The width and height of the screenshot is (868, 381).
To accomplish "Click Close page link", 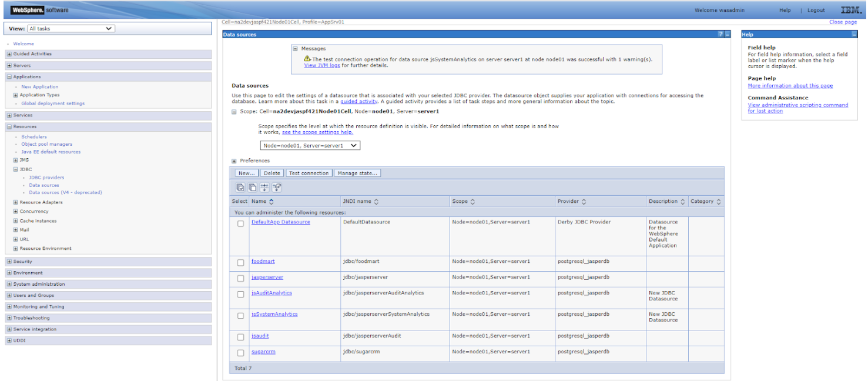I will (843, 22).
